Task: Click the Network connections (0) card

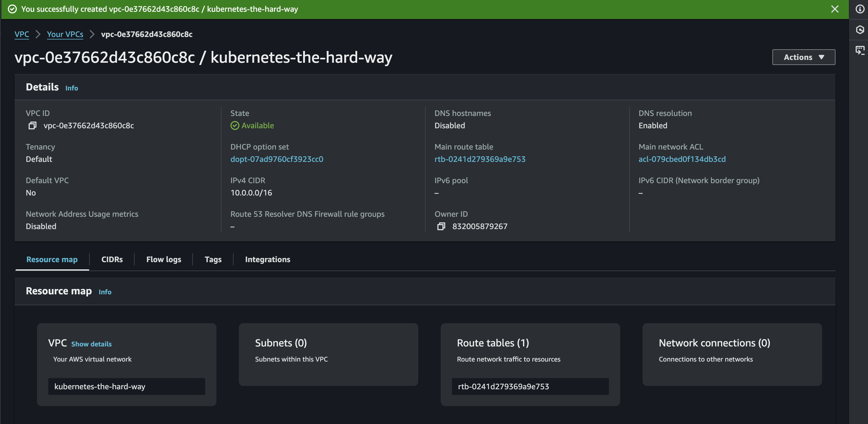Action: click(x=732, y=354)
